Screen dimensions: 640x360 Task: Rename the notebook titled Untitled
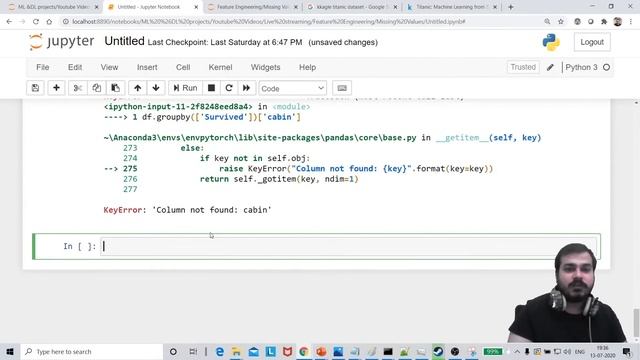coord(124,41)
